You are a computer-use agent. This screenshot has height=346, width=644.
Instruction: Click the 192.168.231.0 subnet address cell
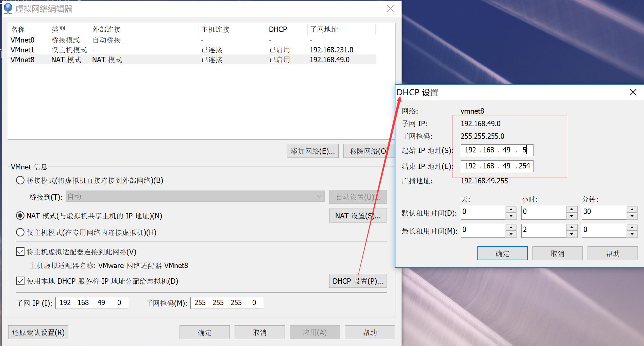point(332,50)
